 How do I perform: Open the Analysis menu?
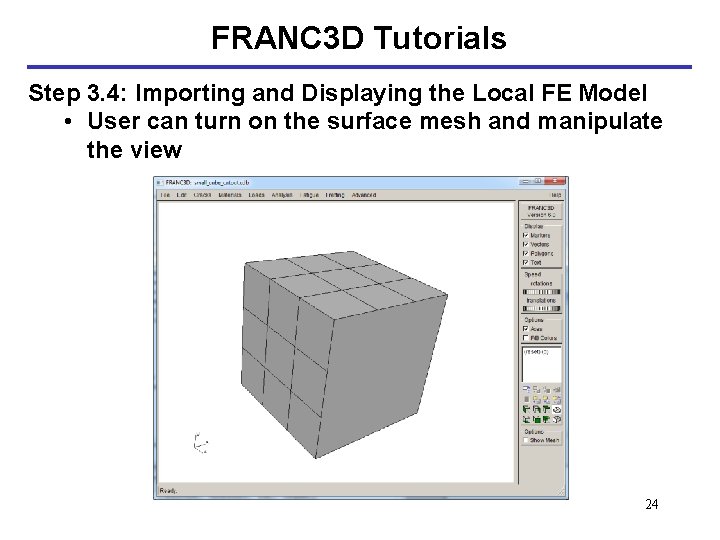pos(282,195)
